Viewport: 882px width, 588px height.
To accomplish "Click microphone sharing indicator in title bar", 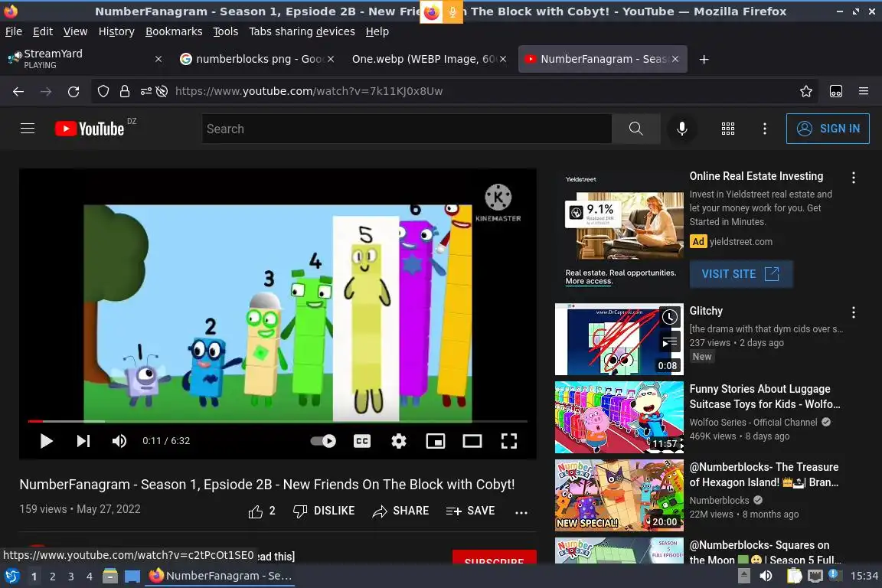I will [x=452, y=11].
